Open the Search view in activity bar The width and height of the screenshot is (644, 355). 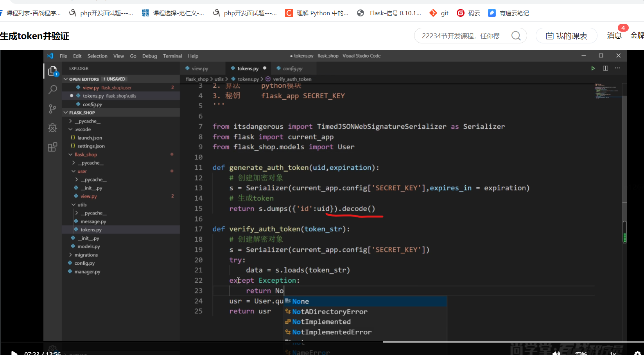[52, 90]
